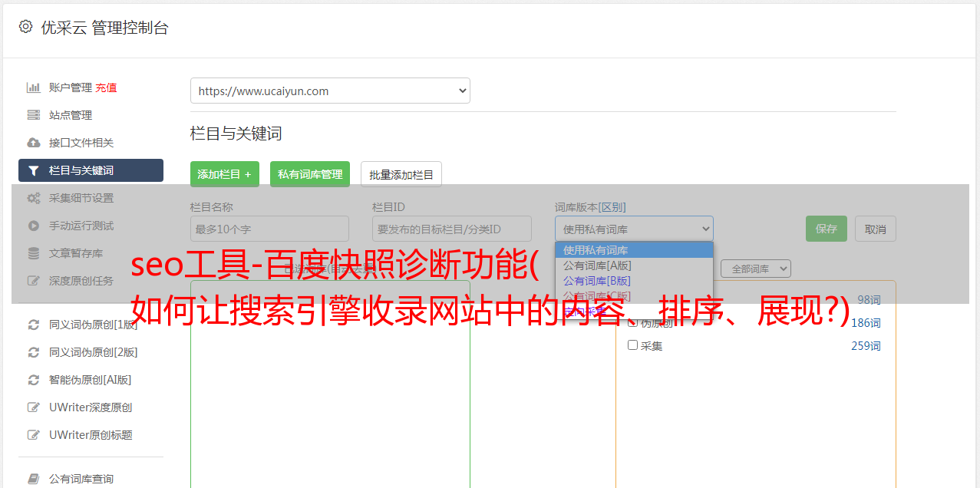Image resolution: width=980 pixels, height=488 pixels.
Task: Open the 全部词库 filter dropdown
Action: (756, 269)
